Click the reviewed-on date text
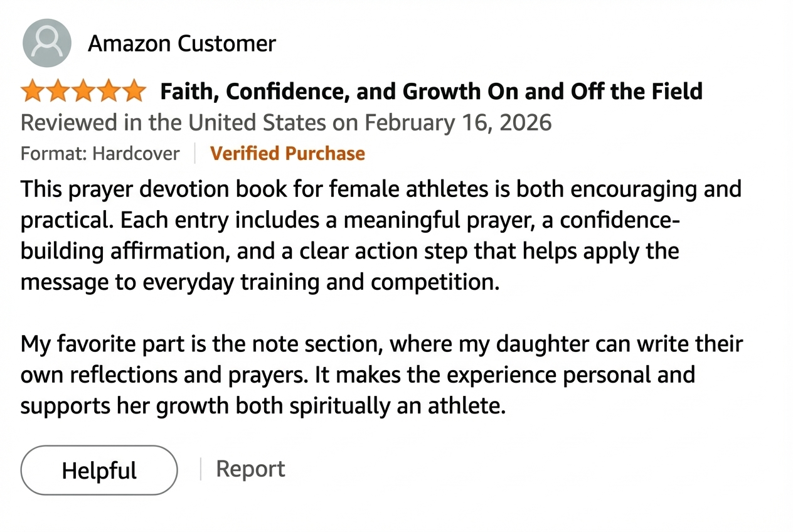Viewport: 793px width, 532px height. point(286,122)
